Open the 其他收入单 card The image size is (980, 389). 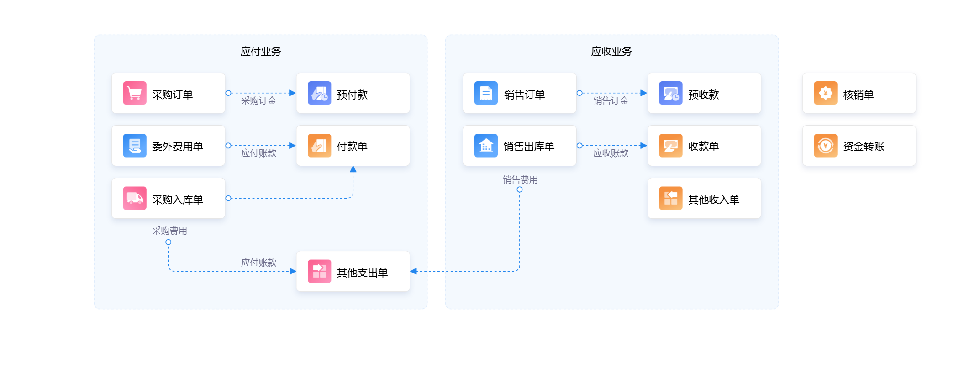pyautogui.click(x=705, y=198)
